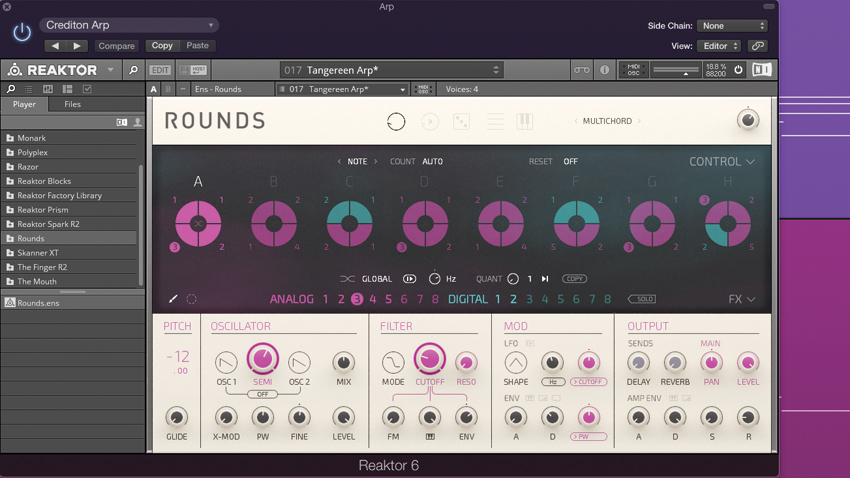
Task: Open the 017 Tangereen Arp snapshot selector
Action: coord(391,70)
